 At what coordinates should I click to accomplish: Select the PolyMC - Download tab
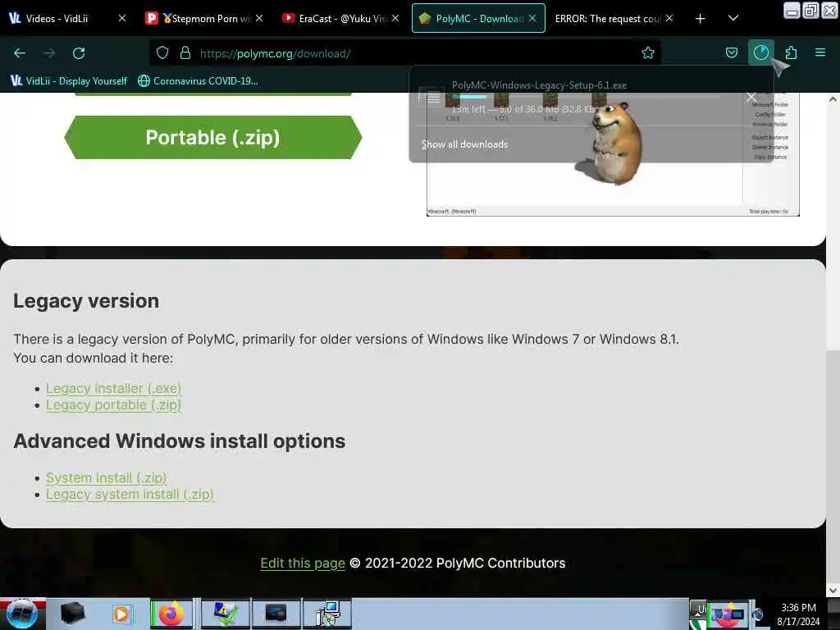click(478, 18)
